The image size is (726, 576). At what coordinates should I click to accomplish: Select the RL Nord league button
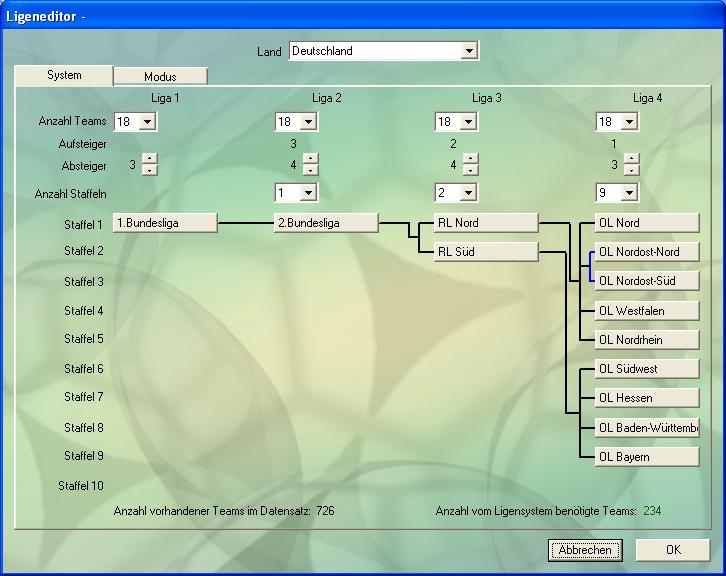(x=486, y=223)
